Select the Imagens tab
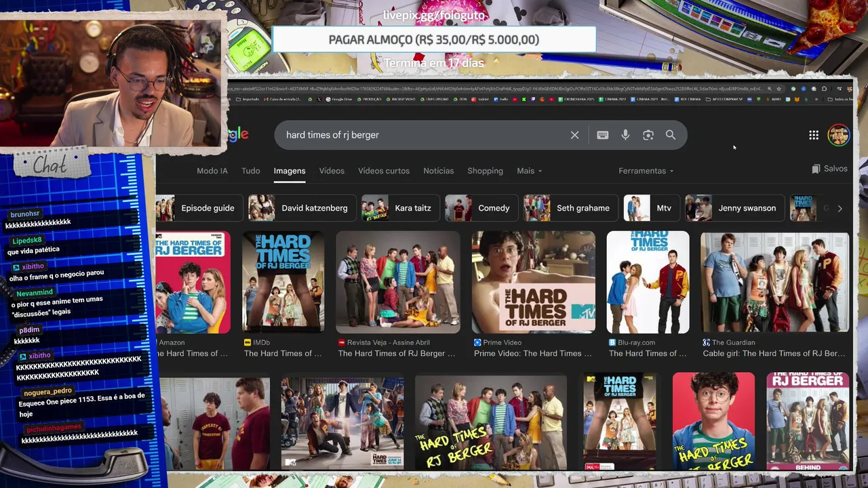The width and height of the screenshot is (868, 488). [x=290, y=171]
